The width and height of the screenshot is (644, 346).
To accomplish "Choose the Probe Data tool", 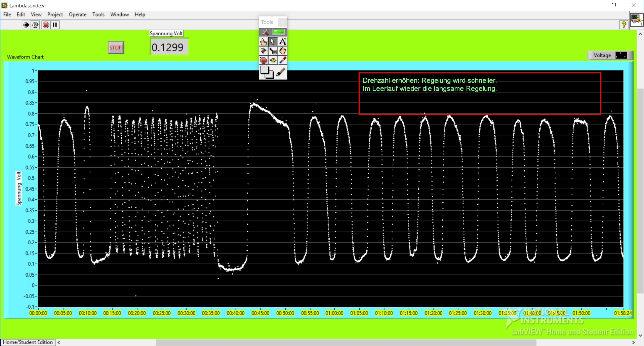I will tap(273, 61).
